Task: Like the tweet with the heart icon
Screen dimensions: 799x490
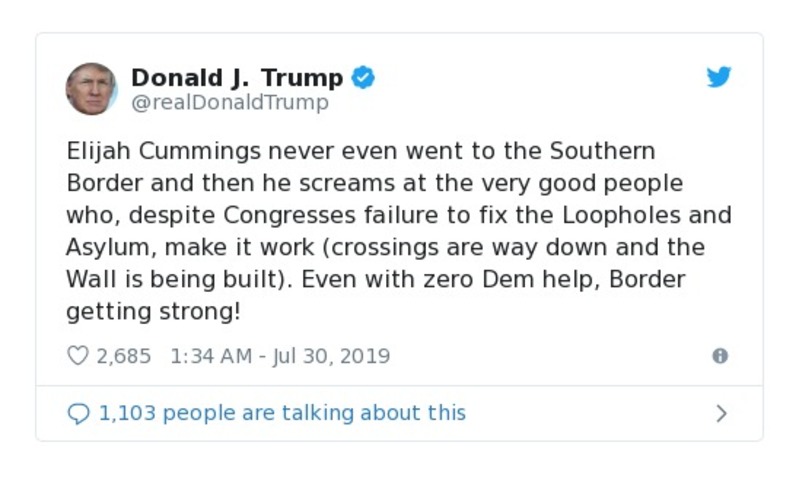Action: pyautogui.click(x=77, y=356)
